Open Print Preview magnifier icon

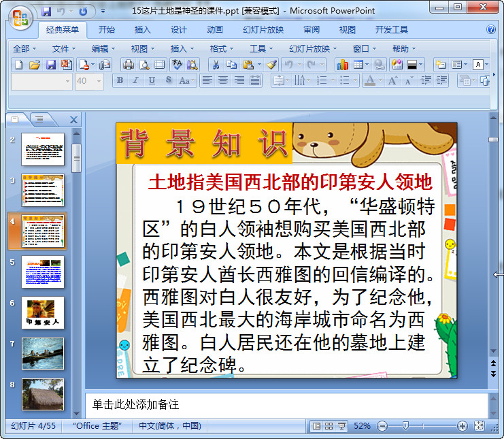click(144, 65)
